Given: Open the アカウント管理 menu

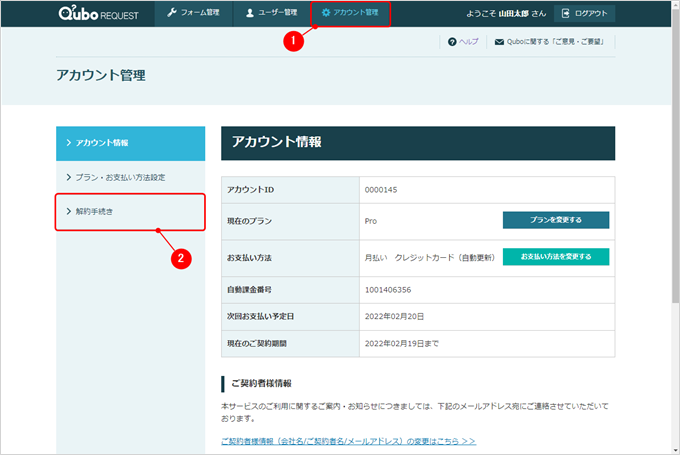Looking at the screenshot, I should [x=350, y=13].
